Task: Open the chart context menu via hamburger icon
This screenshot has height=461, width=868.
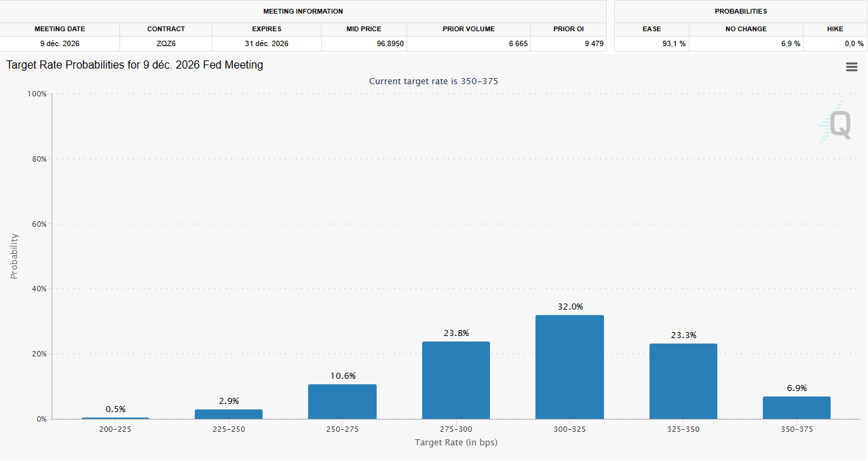Action: [851, 67]
